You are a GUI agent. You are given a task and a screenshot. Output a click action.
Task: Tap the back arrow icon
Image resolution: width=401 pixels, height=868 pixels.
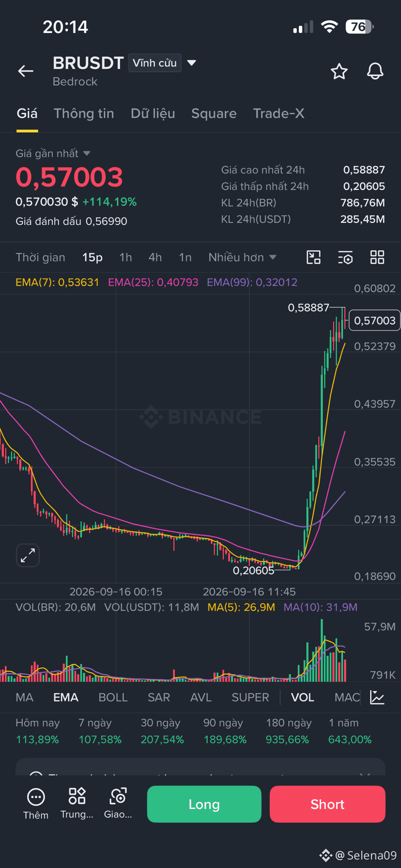[26, 71]
